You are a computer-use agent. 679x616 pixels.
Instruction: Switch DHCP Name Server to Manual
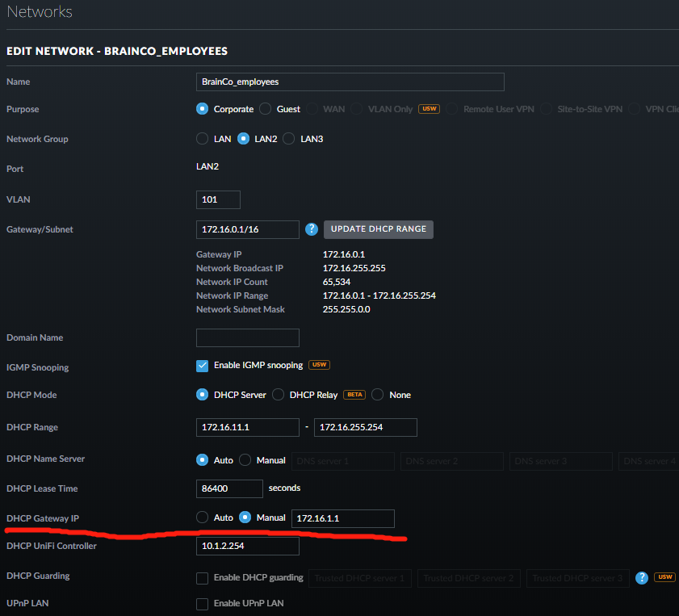coord(245,460)
